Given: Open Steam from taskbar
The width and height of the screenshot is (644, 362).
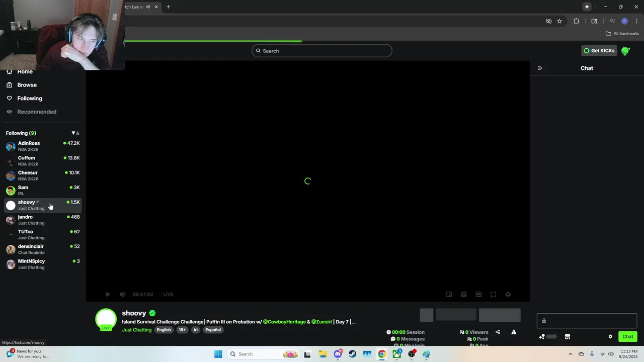Looking at the screenshot, I should 353,354.
